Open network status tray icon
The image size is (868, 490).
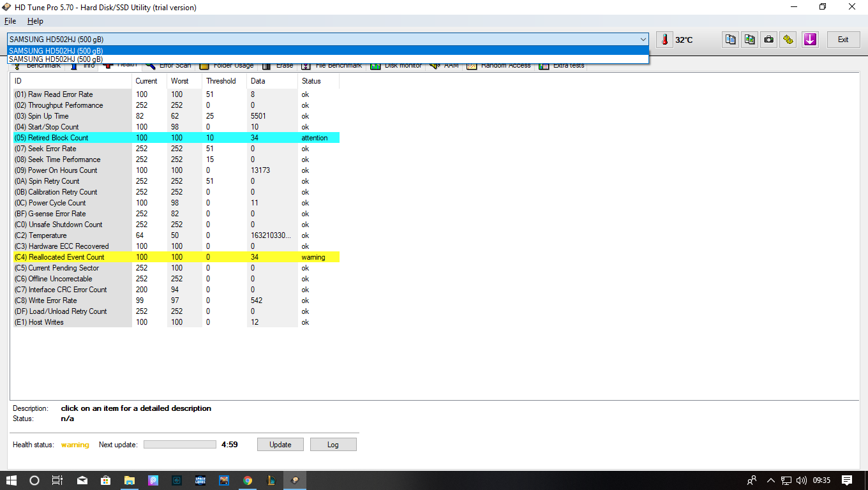tap(786, 480)
